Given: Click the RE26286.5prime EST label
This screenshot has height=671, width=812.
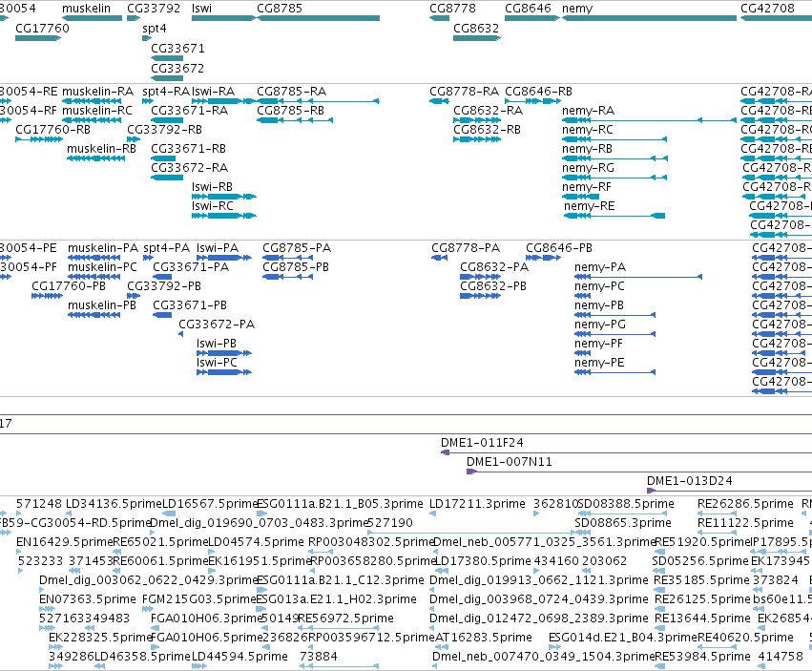Looking at the screenshot, I should pyautogui.click(x=746, y=504).
